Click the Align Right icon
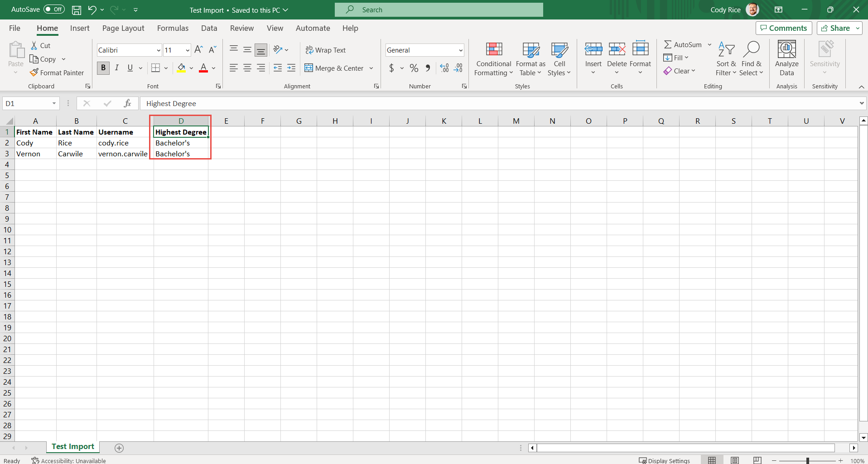Screen dimensions: 868x464 coord(261,68)
